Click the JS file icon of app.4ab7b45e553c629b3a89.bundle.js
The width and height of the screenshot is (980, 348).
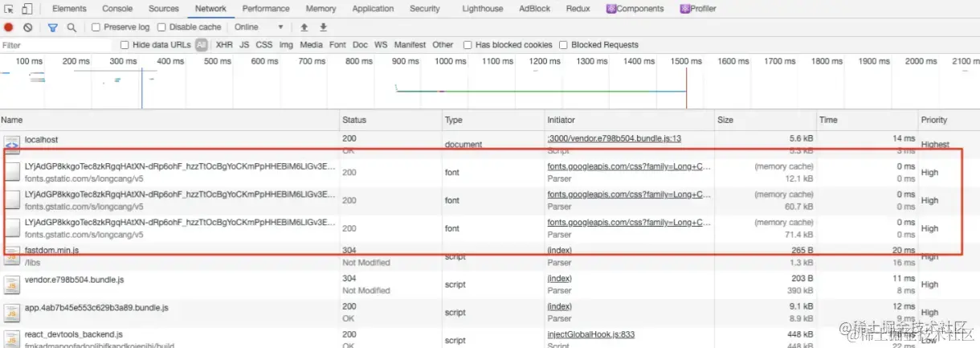pos(12,313)
